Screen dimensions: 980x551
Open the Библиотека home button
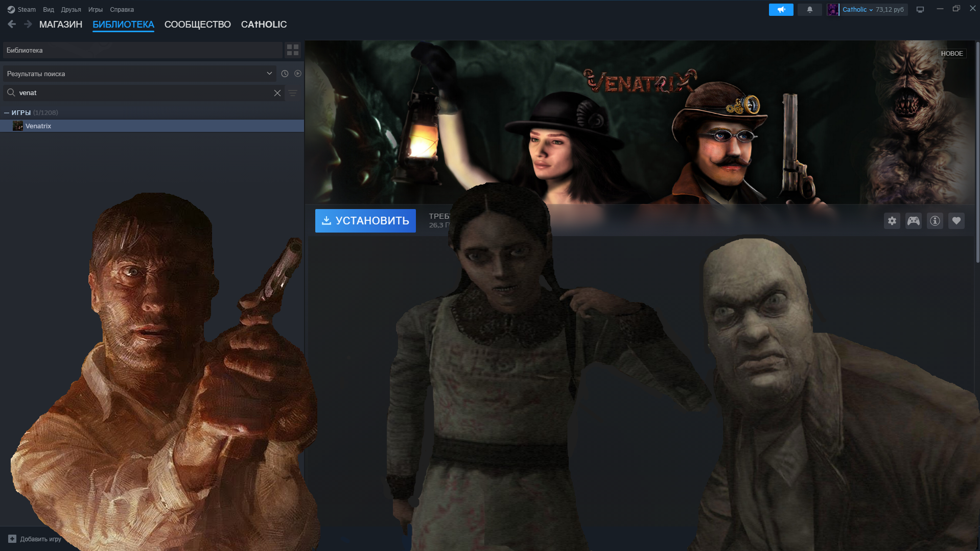(143, 50)
